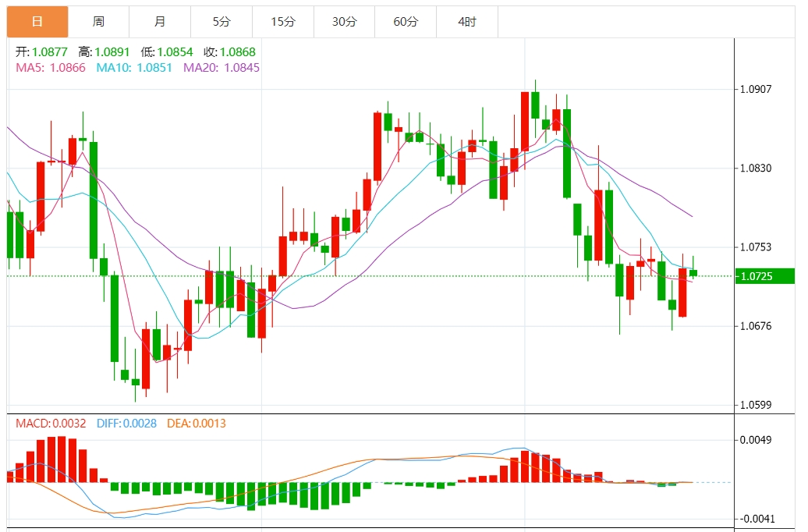Click the MACD:0.0032 indicator label
808x532 pixels.
click(x=51, y=424)
